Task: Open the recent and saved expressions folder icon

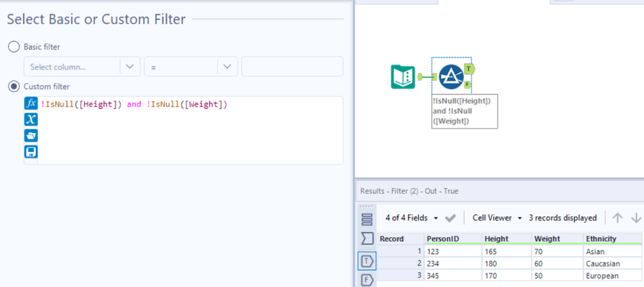Action: tap(31, 135)
